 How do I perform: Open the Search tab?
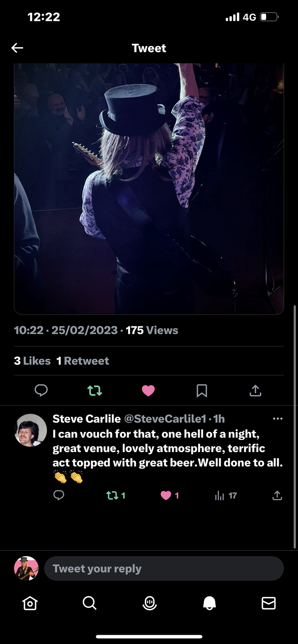(89, 603)
